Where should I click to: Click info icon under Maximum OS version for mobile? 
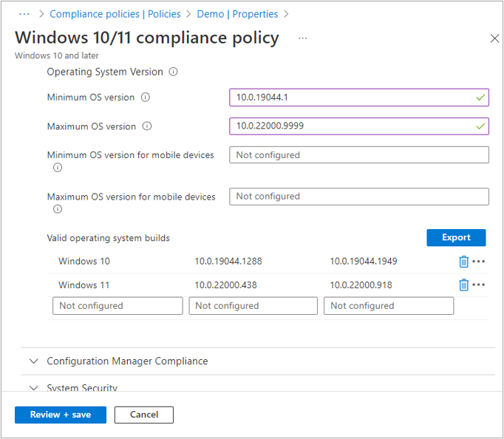pyautogui.click(x=58, y=209)
